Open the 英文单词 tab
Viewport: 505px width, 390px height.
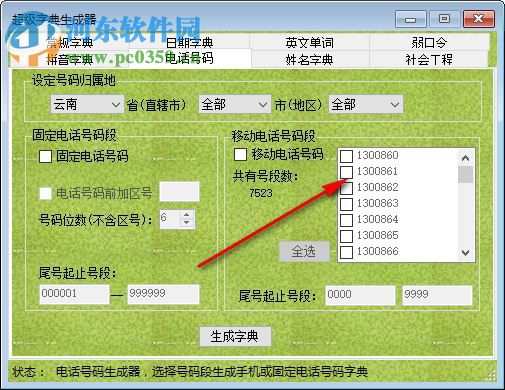tap(309, 42)
